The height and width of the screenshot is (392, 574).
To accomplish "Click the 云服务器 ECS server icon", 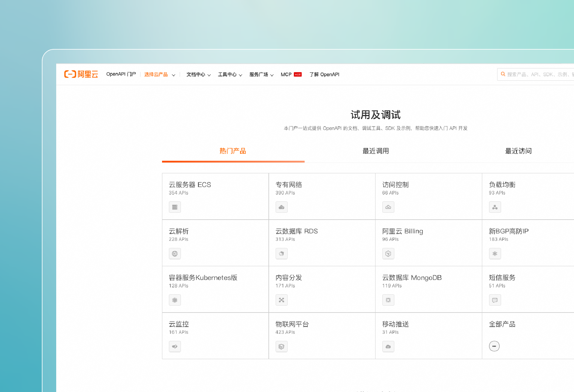I will point(175,207).
